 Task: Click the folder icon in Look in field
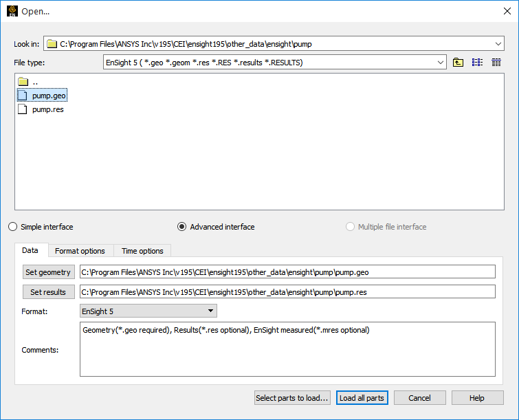(x=52, y=44)
